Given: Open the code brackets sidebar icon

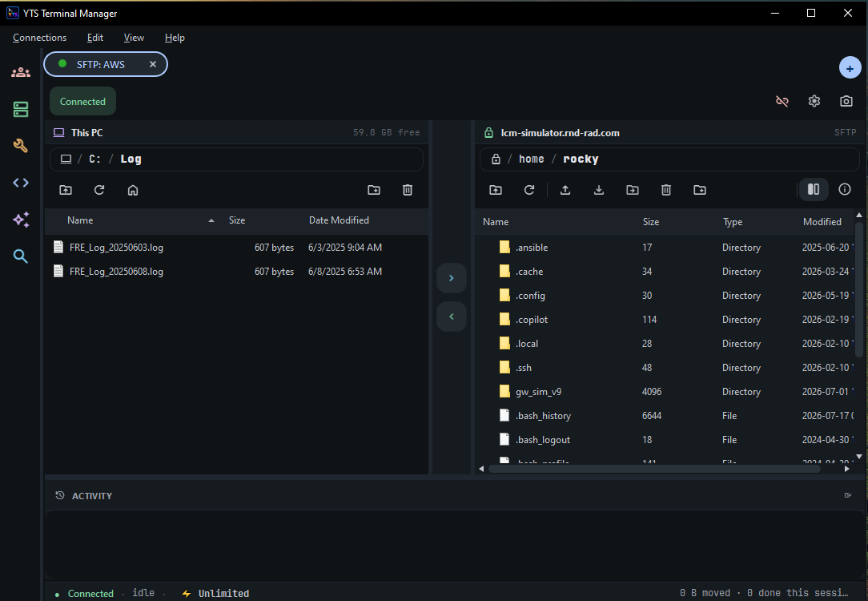Looking at the screenshot, I should click(x=21, y=182).
